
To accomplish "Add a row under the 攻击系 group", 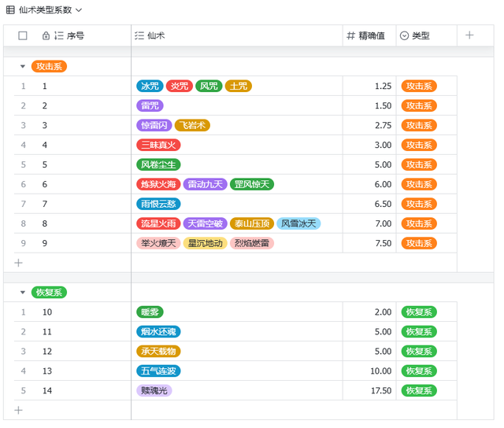I will pos(19,263).
